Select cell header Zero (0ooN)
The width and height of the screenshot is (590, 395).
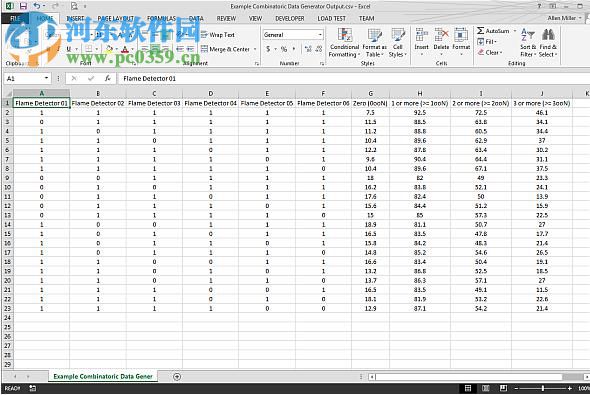[x=371, y=103]
